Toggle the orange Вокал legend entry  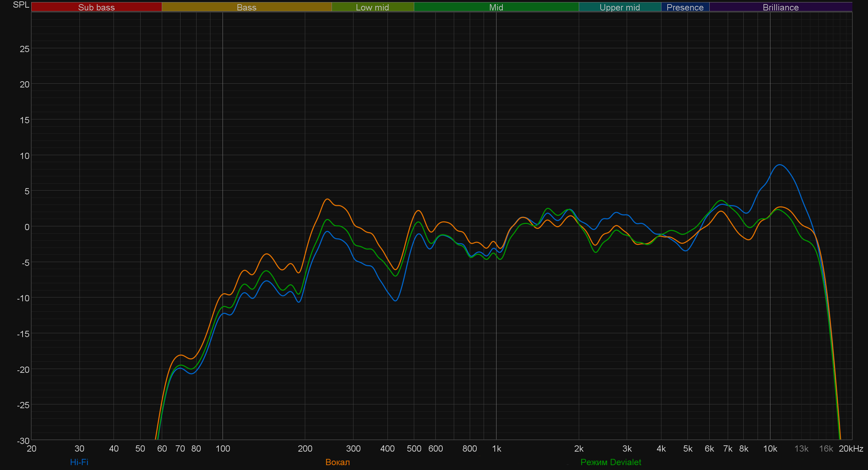pos(337,462)
